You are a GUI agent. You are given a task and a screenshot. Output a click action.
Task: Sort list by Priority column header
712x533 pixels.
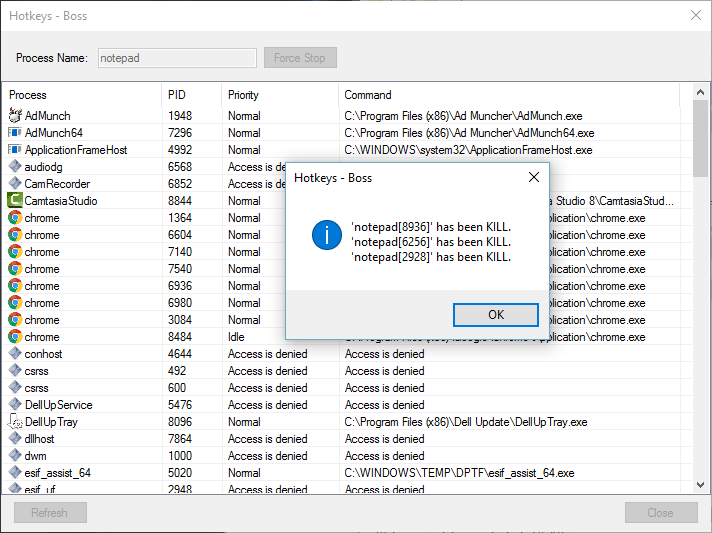pyautogui.click(x=280, y=95)
